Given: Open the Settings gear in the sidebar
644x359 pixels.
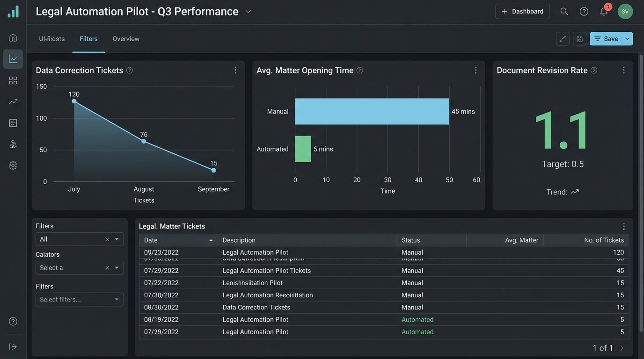Looking at the screenshot, I should (12, 165).
